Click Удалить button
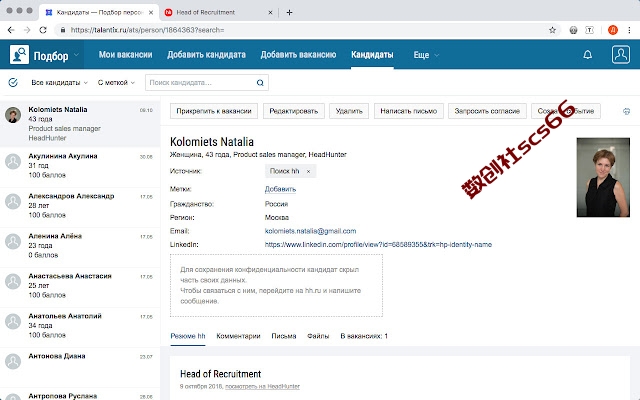 [349, 111]
